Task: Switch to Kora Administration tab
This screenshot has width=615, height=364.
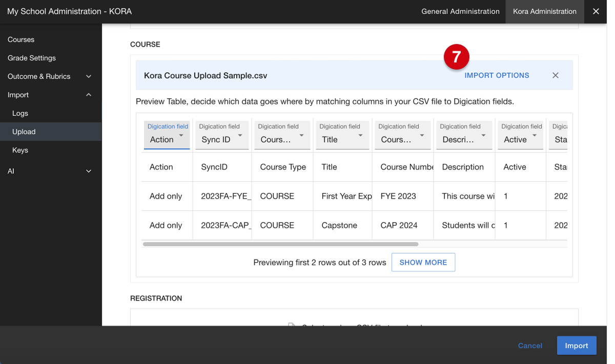Action: (x=545, y=11)
